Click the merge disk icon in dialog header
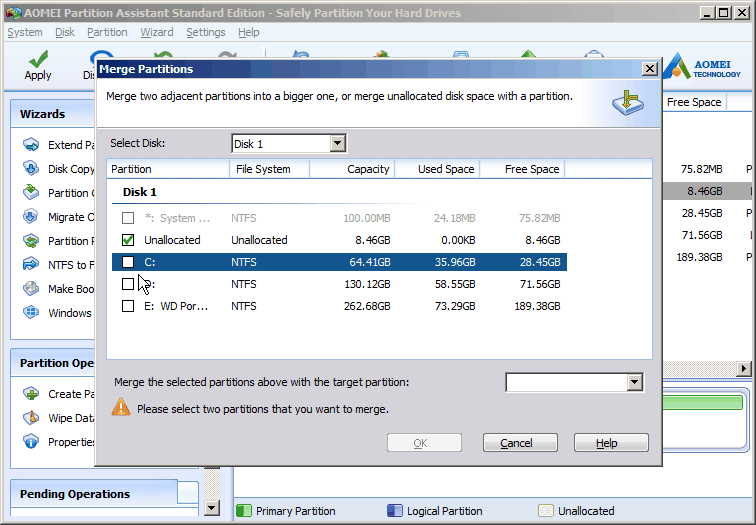756x525 pixels. 628,103
